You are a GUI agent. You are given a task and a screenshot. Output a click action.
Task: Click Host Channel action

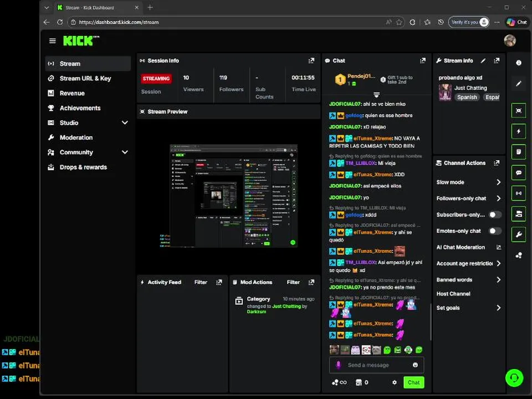[x=453, y=294]
